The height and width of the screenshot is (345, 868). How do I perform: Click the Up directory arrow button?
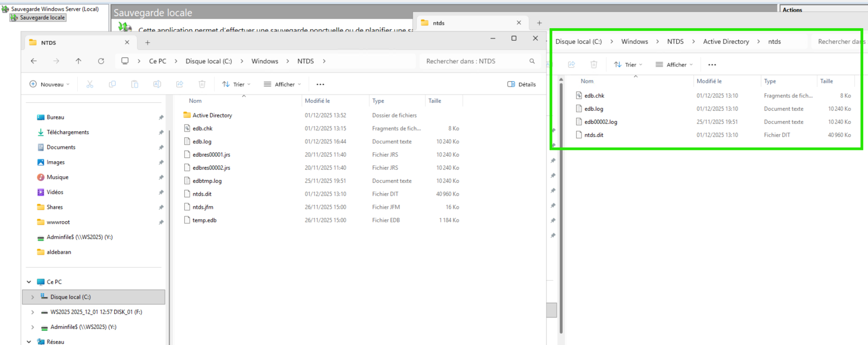click(x=78, y=61)
